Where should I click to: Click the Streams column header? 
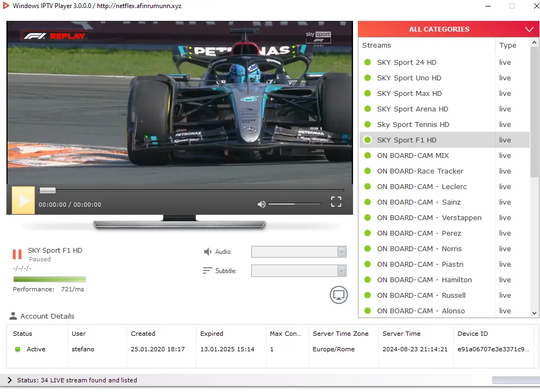(377, 46)
